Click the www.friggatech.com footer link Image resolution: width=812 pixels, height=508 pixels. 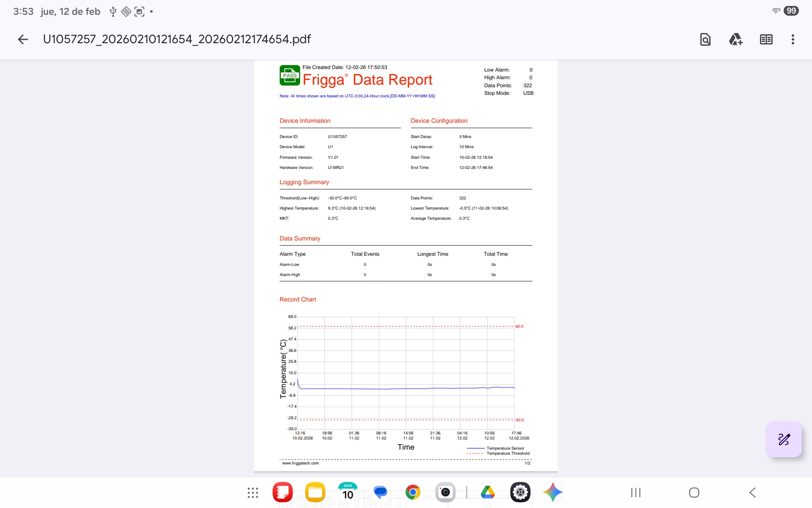click(300, 463)
